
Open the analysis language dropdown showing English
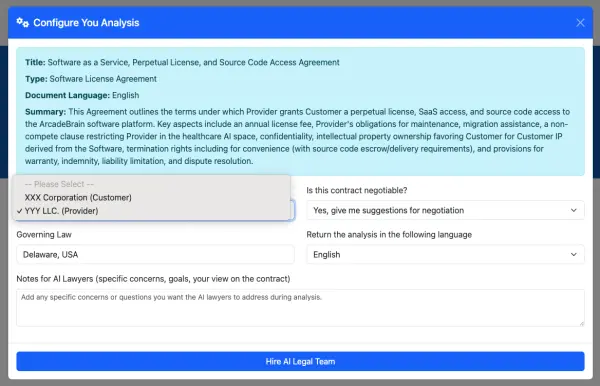point(445,254)
